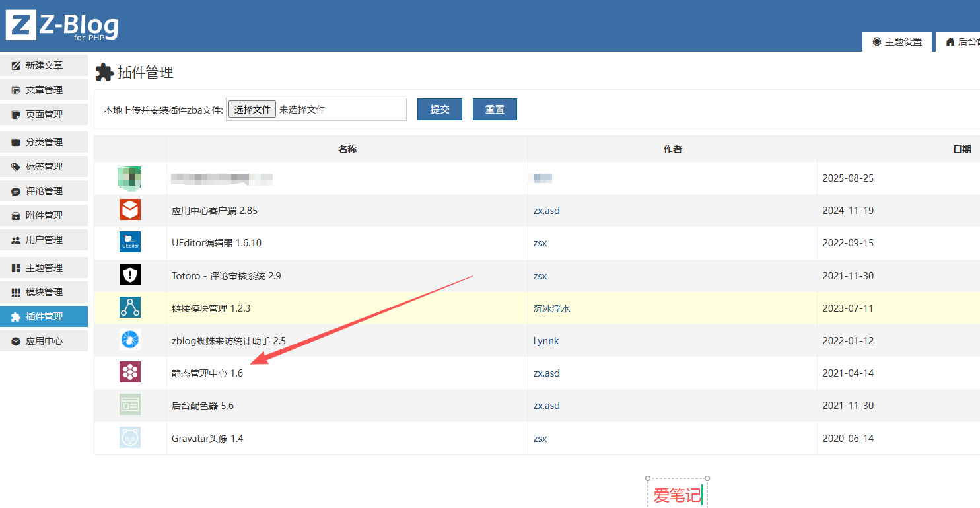The width and height of the screenshot is (980, 508).
Task: Click the blurred first plugin icon
Action: pyautogui.click(x=130, y=178)
